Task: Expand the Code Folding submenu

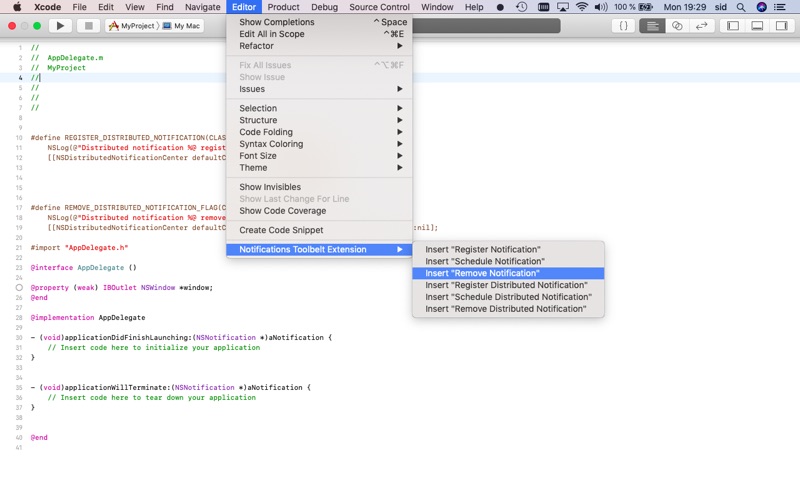Action: coord(319,132)
